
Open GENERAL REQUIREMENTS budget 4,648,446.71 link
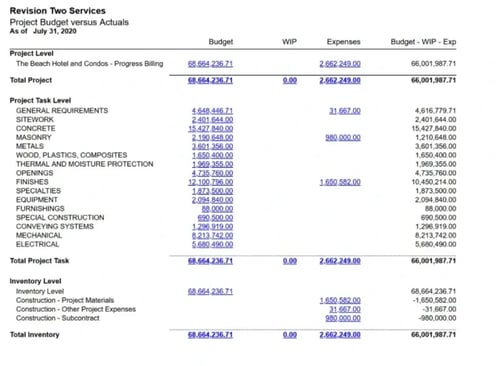click(212, 111)
